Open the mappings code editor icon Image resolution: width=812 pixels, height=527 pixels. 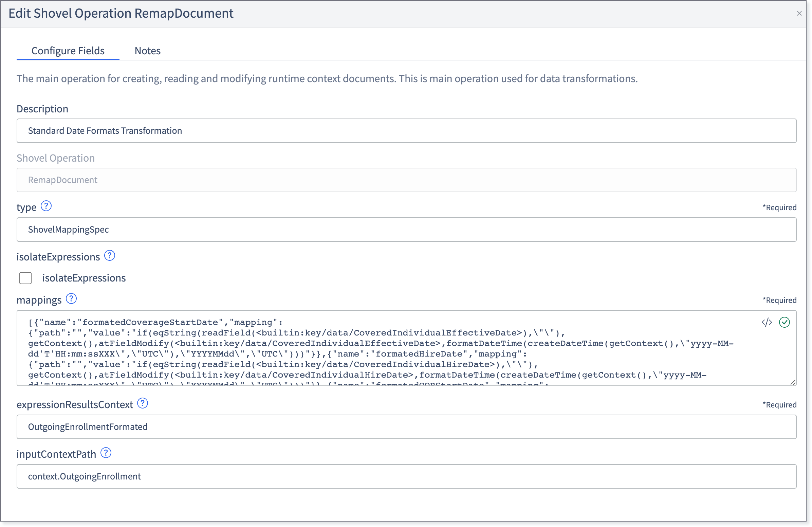pyautogui.click(x=767, y=322)
